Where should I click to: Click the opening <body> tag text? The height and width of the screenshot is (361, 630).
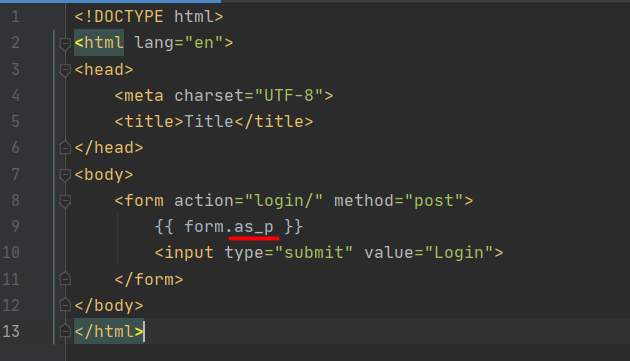tap(104, 175)
